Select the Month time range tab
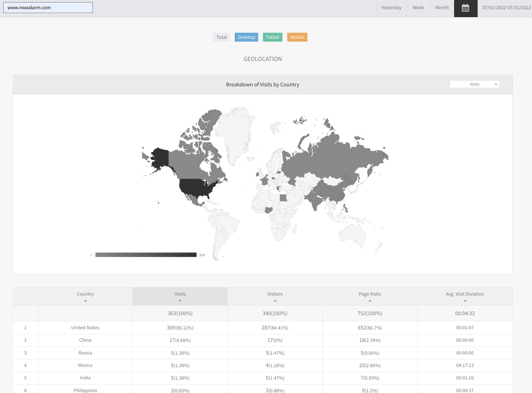532x393 pixels. 442,8
